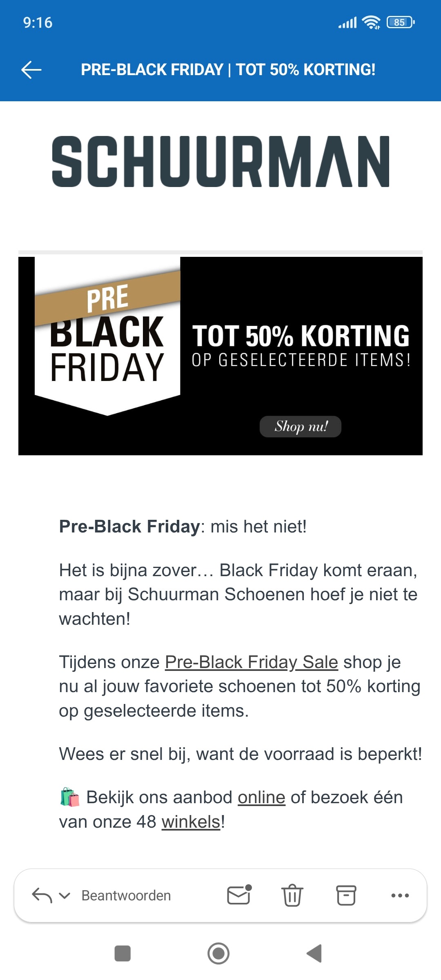Viewport: 441px width, 980px height.
Task: Click the Shop nu! button
Action: (300, 427)
